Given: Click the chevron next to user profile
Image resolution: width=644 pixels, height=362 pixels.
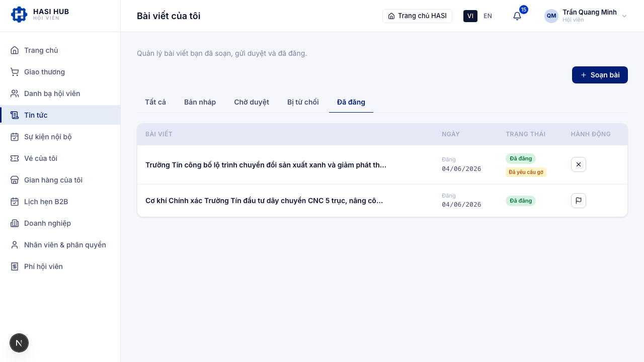Looking at the screenshot, I should click(624, 16).
